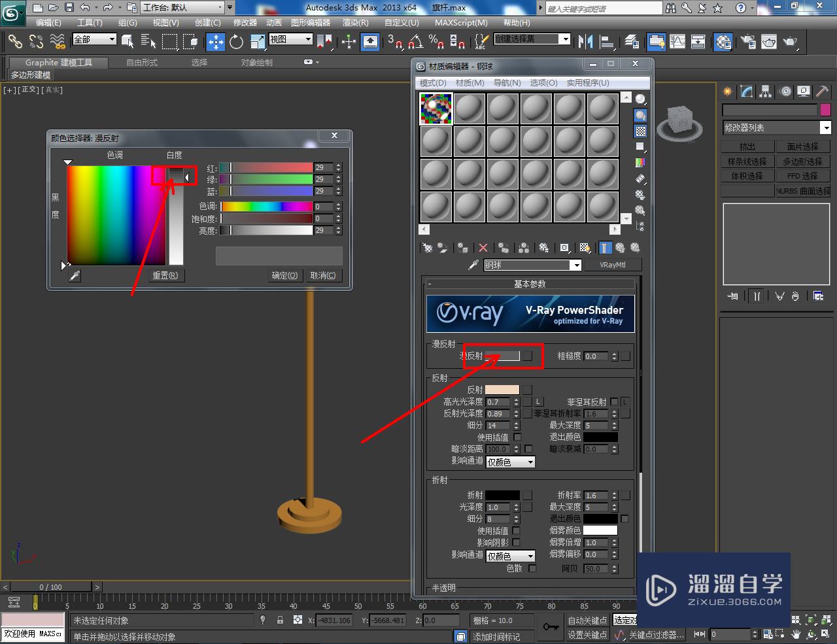Image resolution: width=837 pixels, height=644 pixels.
Task: Toggle checkered Background icon for sample slots
Action: 640,131
